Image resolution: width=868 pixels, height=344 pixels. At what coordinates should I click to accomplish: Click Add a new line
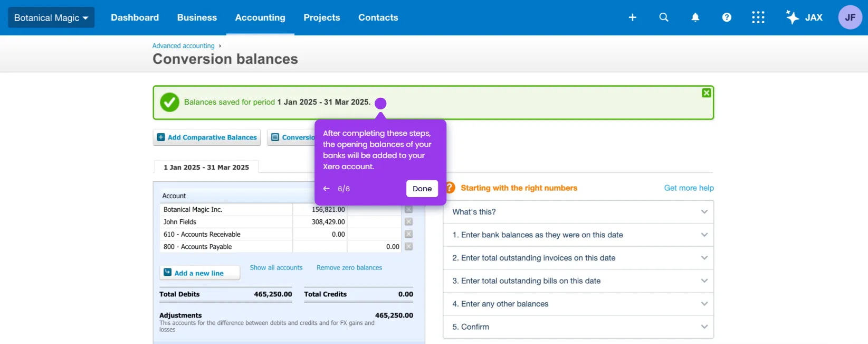click(x=199, y=273)
